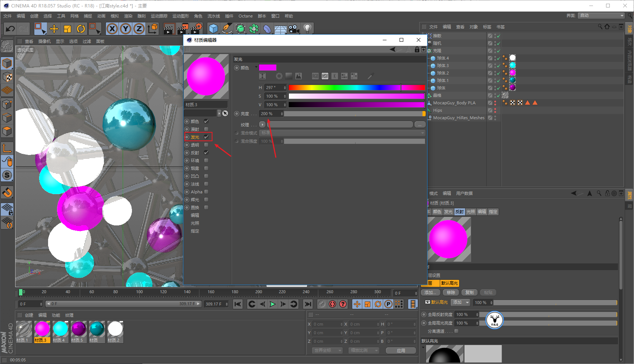The height and width of the screenshot is (364, 634).
Task: Uncheck the 反射 channel checkbox
Action: pos(206,153)
